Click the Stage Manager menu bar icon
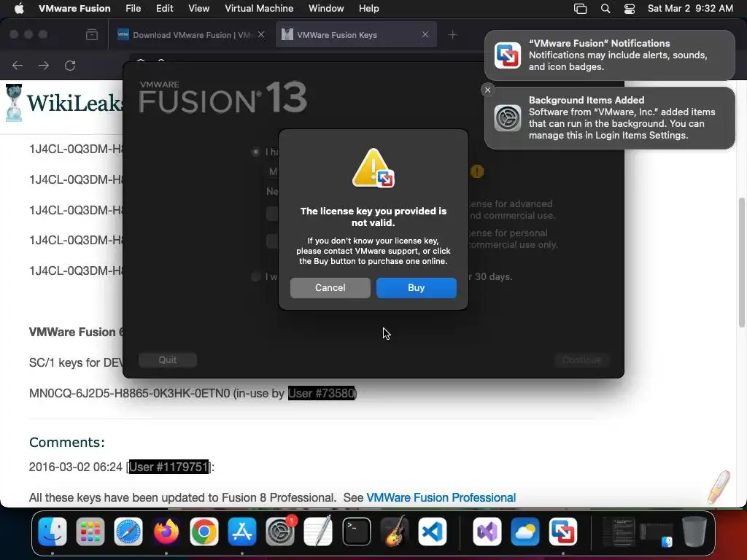The height and width of the screenshot is (560, 747). point(580,9)
